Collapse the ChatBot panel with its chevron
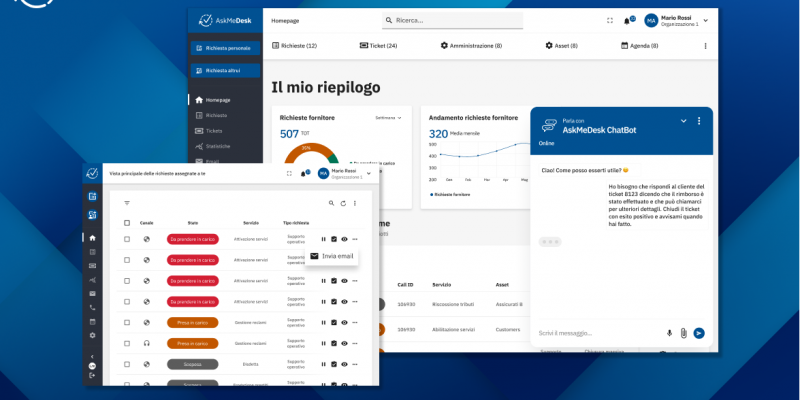The height and width of the screenshot is (400, 800). [x=684, y=121]
